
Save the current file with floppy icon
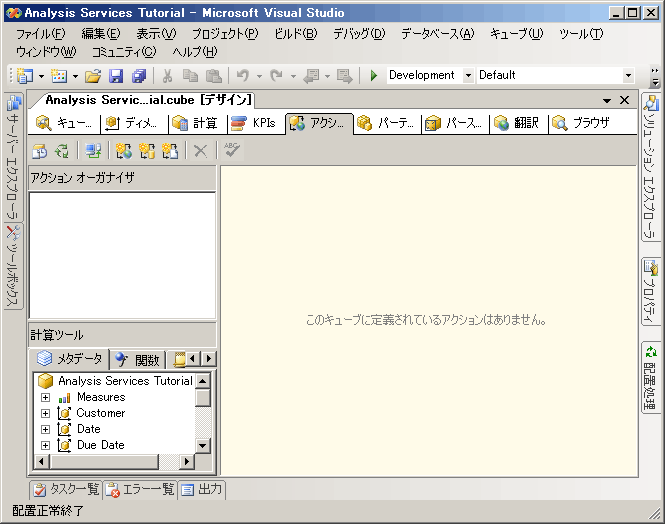tap(116, 76)
